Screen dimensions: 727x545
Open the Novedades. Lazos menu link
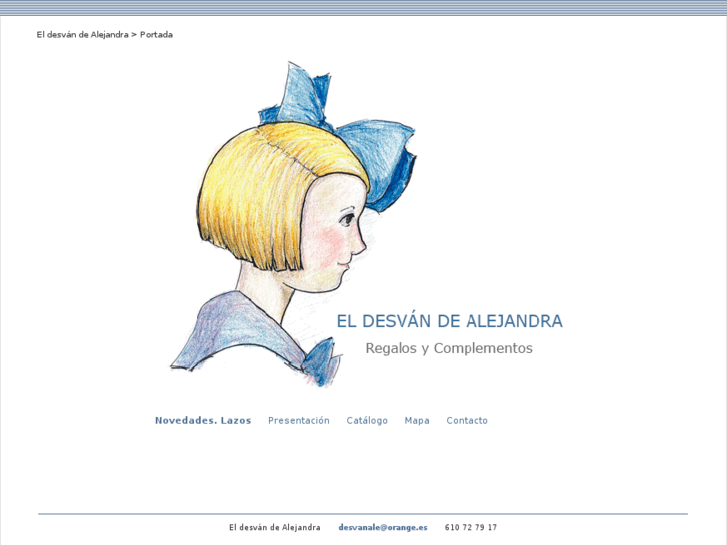[x=203, y=421]
